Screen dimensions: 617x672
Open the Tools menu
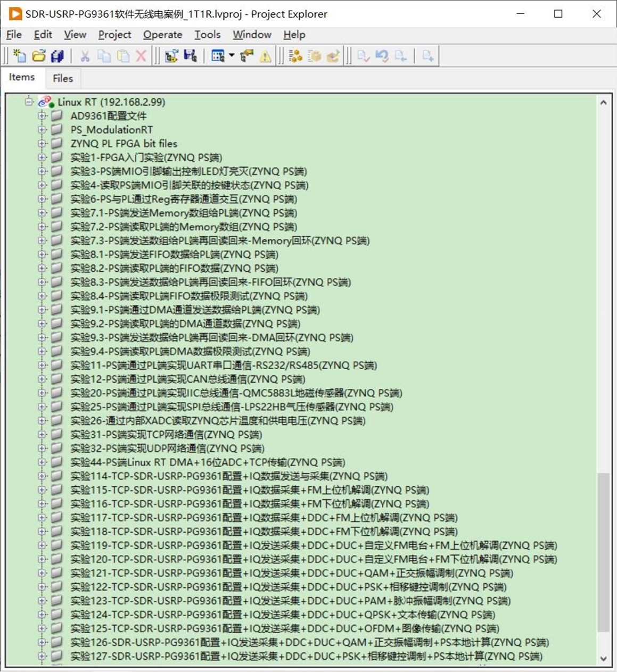point(207,35)
